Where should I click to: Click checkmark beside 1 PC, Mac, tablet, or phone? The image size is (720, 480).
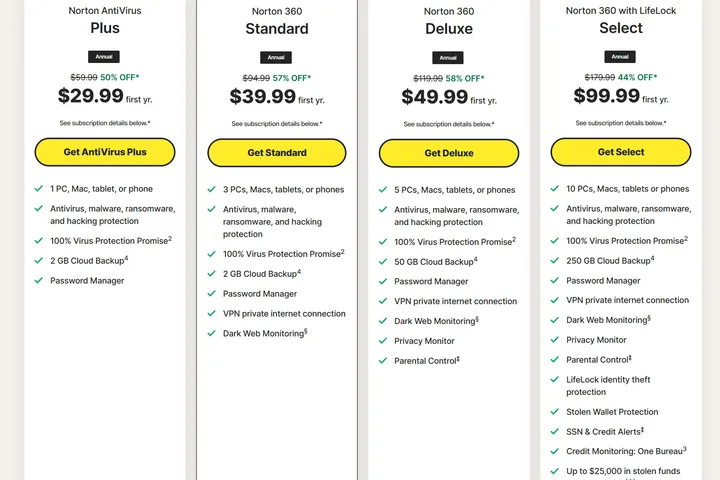(38, 188)
